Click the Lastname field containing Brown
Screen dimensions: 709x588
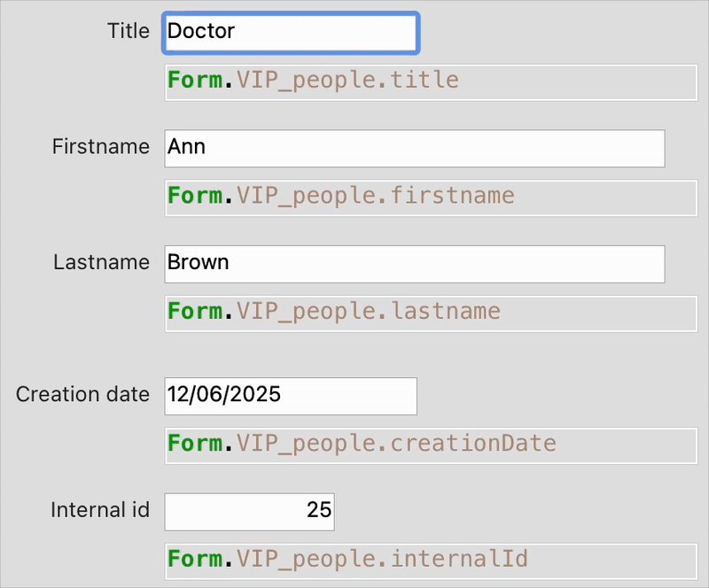tap(414, 264)
